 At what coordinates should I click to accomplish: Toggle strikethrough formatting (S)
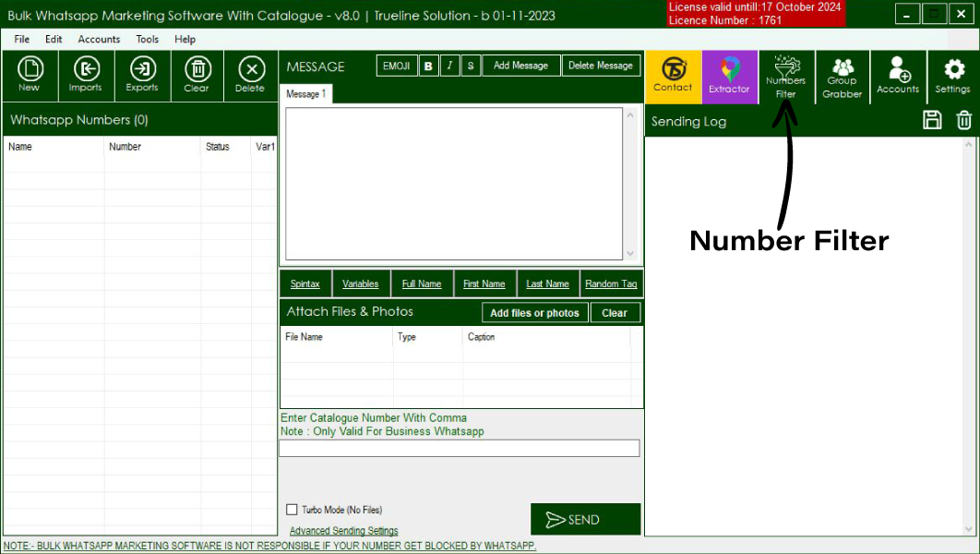pyautogui.click(x=471, y=66)
